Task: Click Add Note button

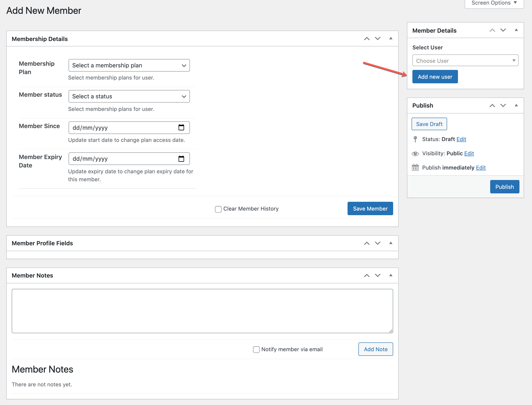Action: tap(375, 349)
